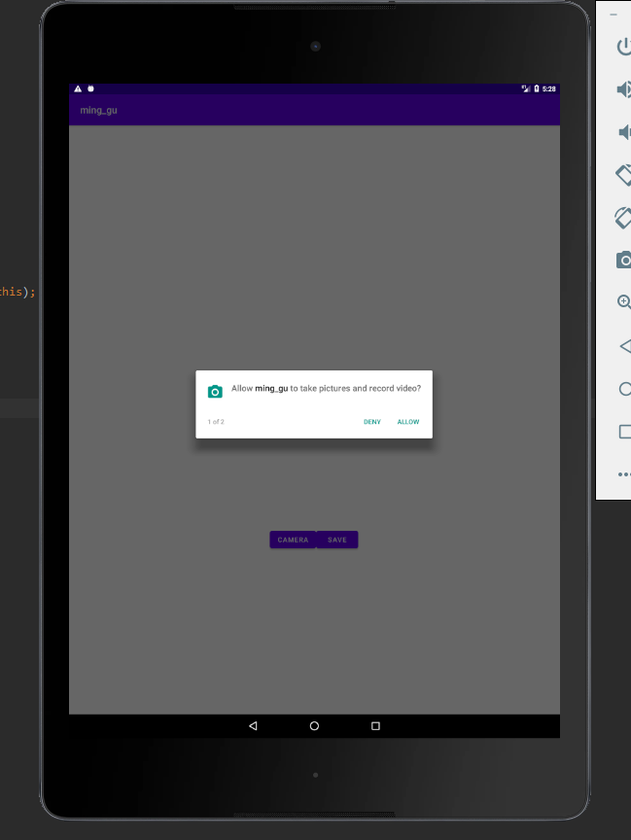Click emulator sidebar home circle
The height and width of the screenshot is (840, 631).
point(624,389)
